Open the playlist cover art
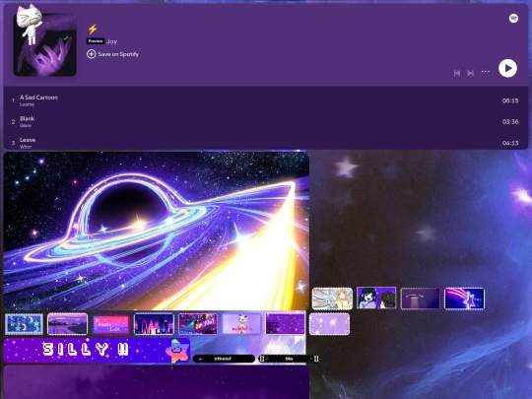Screen dimensions: 532x399 (44, 44)
